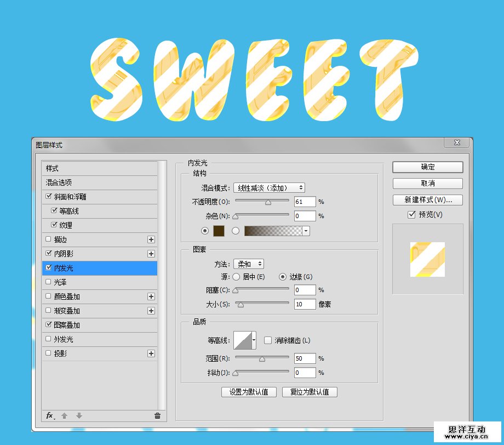Click 阻塞 input field

[x=305, y=290]
